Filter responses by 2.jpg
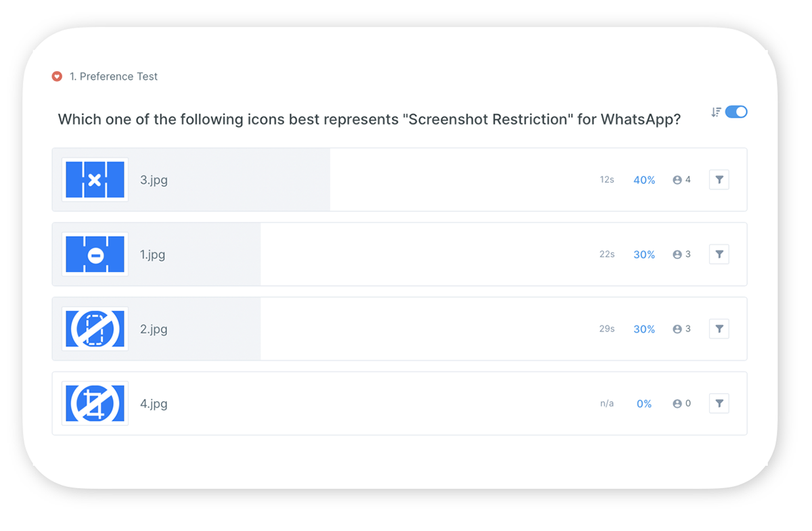 pos(719,329)
